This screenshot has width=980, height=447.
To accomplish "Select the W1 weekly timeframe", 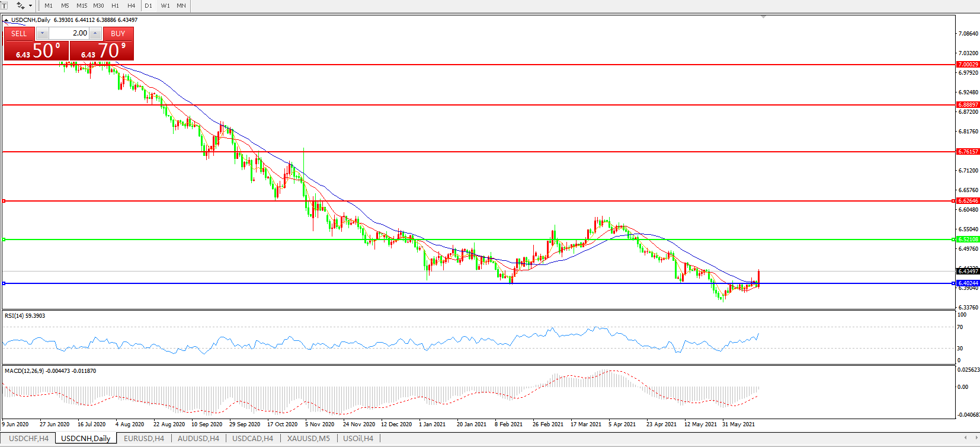I will (165, 5).
